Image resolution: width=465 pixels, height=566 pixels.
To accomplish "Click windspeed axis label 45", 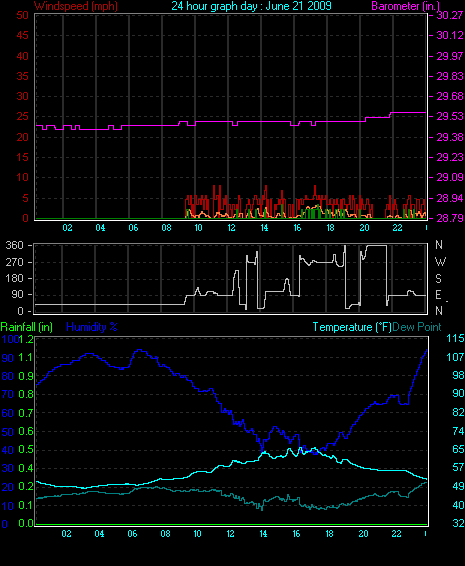I will 23,35.
